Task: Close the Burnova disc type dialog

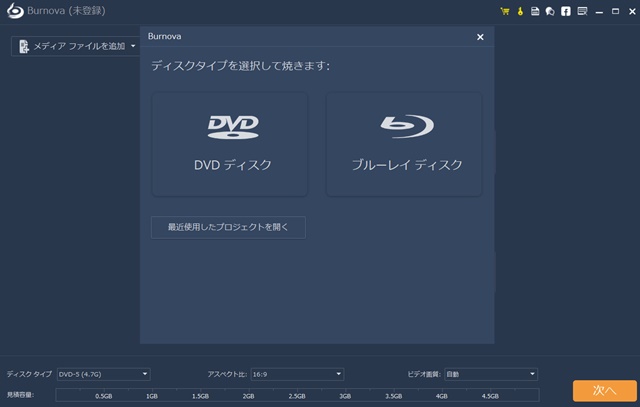Action: point(480,37)
